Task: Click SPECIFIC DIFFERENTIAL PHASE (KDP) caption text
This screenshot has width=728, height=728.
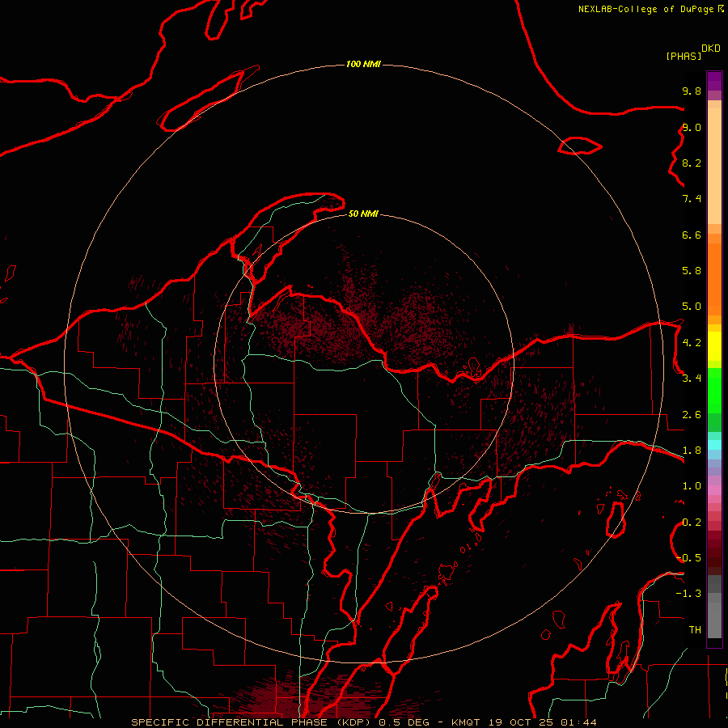Action: tap(252, 722)
